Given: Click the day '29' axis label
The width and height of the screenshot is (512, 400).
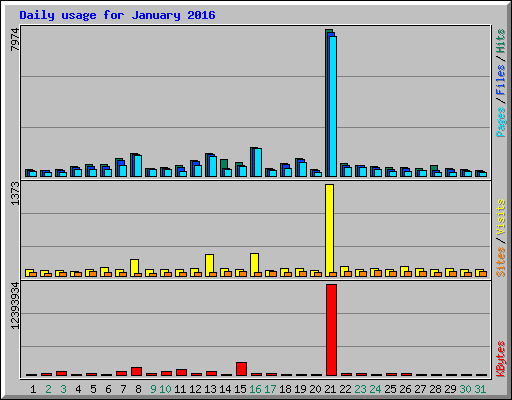Looking at the screenshot, I should [450, 389].
